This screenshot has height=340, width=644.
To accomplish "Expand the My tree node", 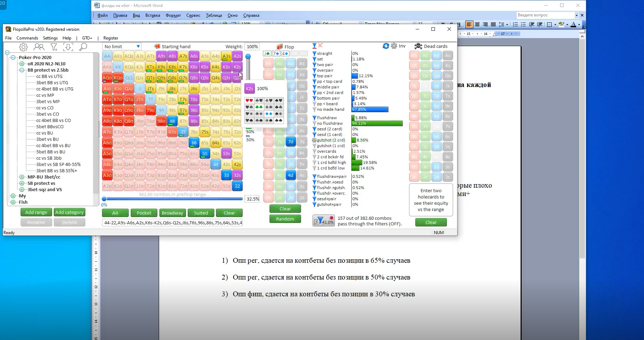I will coord(13,196).
